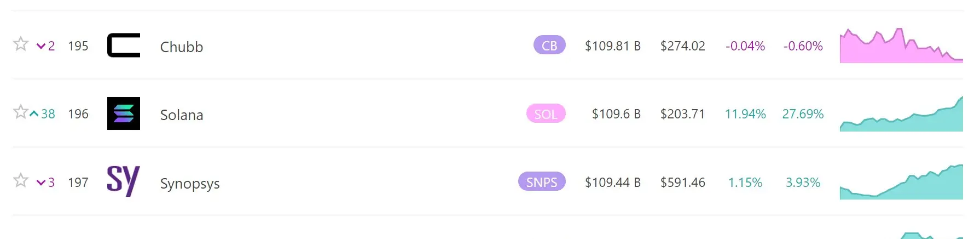Open the Solana page link
This screenshot has height=239, width=980.
tap(182, 115)
